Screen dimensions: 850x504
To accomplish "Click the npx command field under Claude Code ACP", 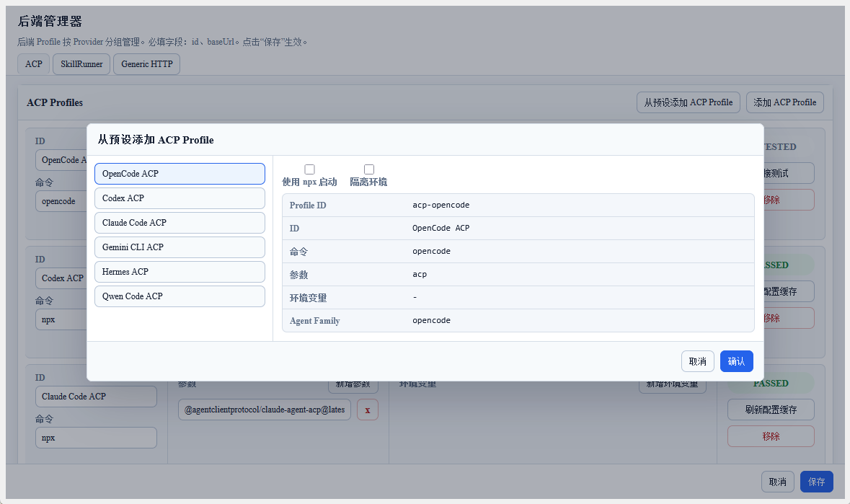I will (x=96, y=438).
